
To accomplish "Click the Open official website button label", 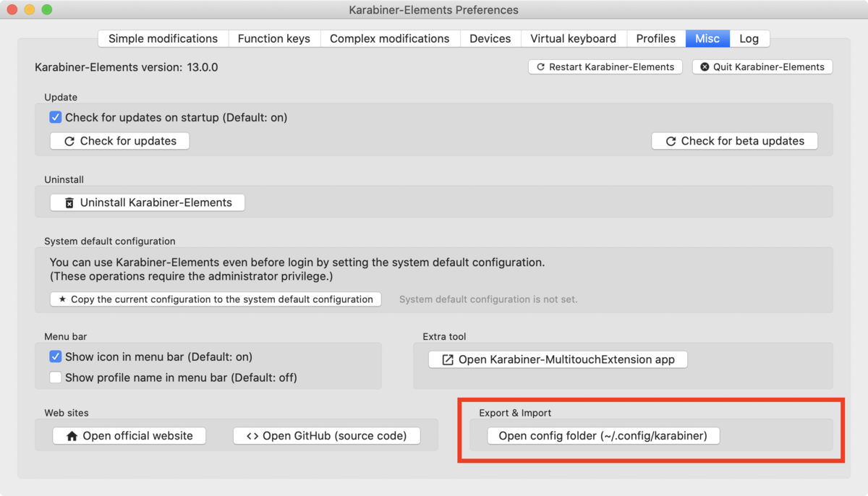I will [x=137, y=436].
